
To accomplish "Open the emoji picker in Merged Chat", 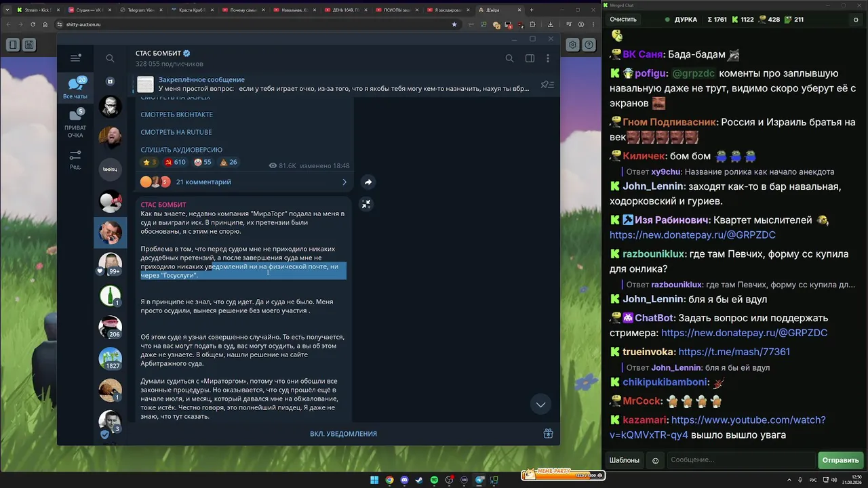I will coord(655,461).
